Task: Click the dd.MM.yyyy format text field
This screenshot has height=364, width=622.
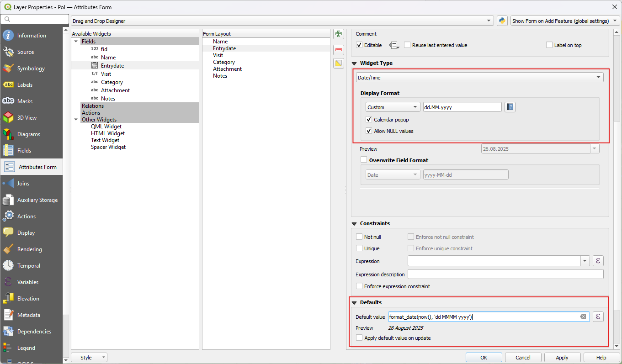Action: [462, 107]
